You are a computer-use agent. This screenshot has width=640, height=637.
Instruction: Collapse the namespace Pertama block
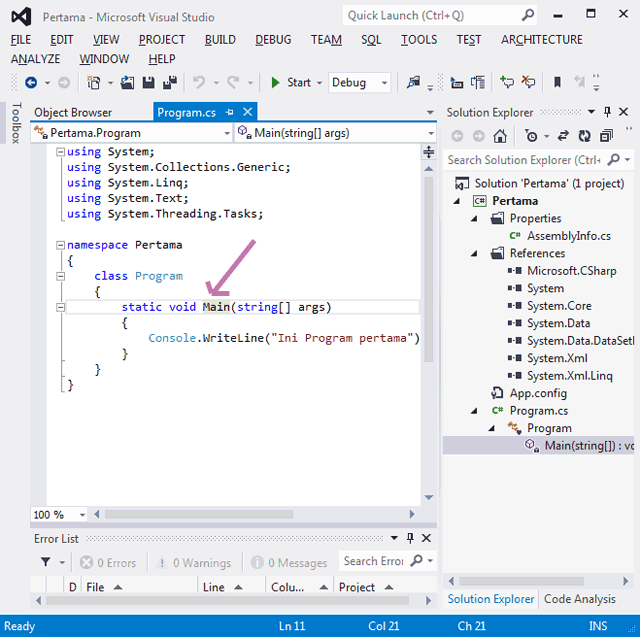pos(60,245)
